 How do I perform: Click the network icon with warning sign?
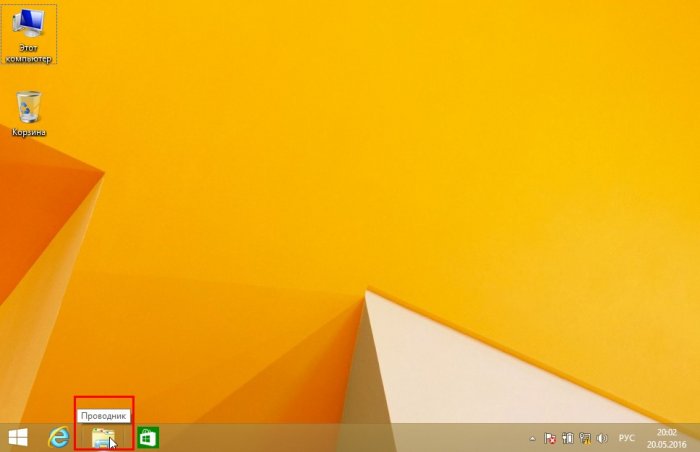pyautogui.click(x=585, y=438)
